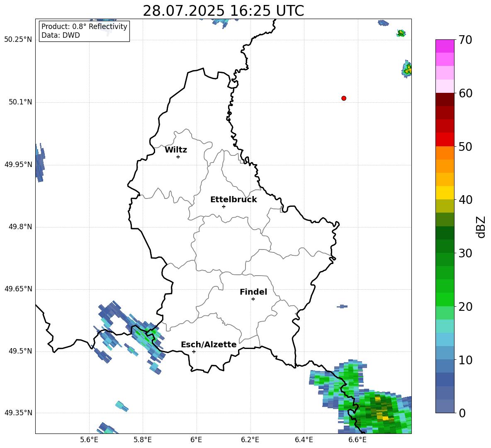Click the 50.25°N latitude label
491x448 pixels.
pyautogui.click(x=18, y=40)
